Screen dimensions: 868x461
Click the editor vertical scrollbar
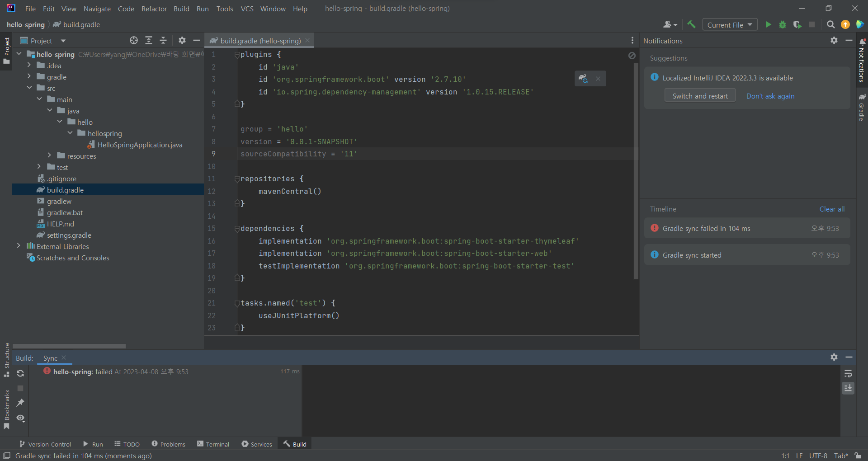(x=636, y=172)
